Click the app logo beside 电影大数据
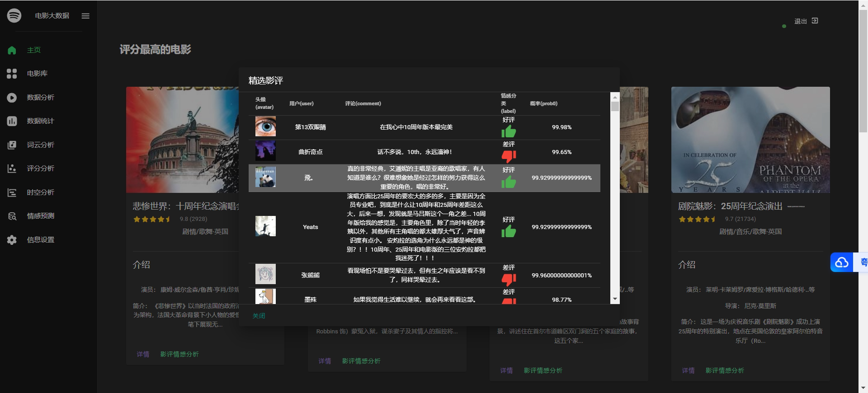This screenshot has width=868, height=393. point(14,15)
